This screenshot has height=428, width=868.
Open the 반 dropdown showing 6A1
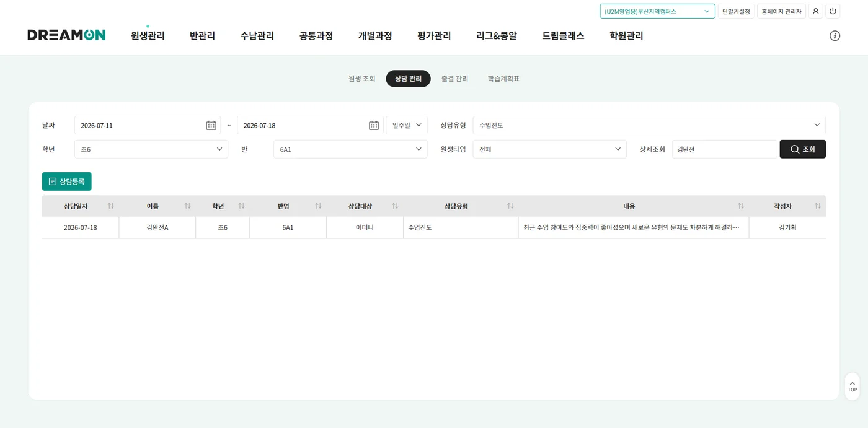point(350,149)
